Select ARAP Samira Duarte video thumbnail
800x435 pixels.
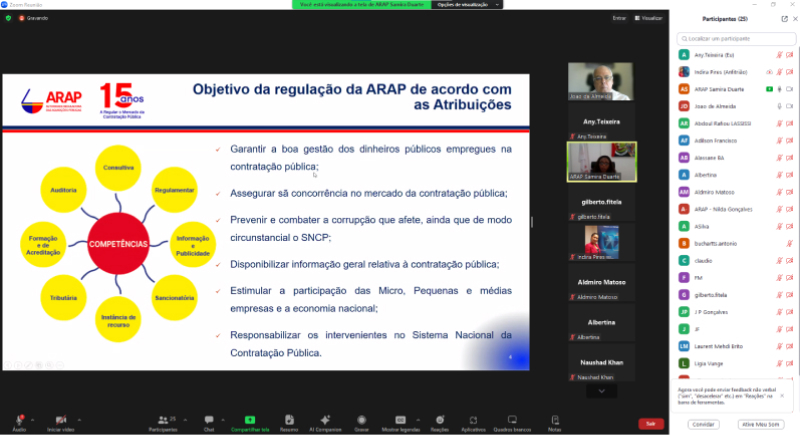602,162
